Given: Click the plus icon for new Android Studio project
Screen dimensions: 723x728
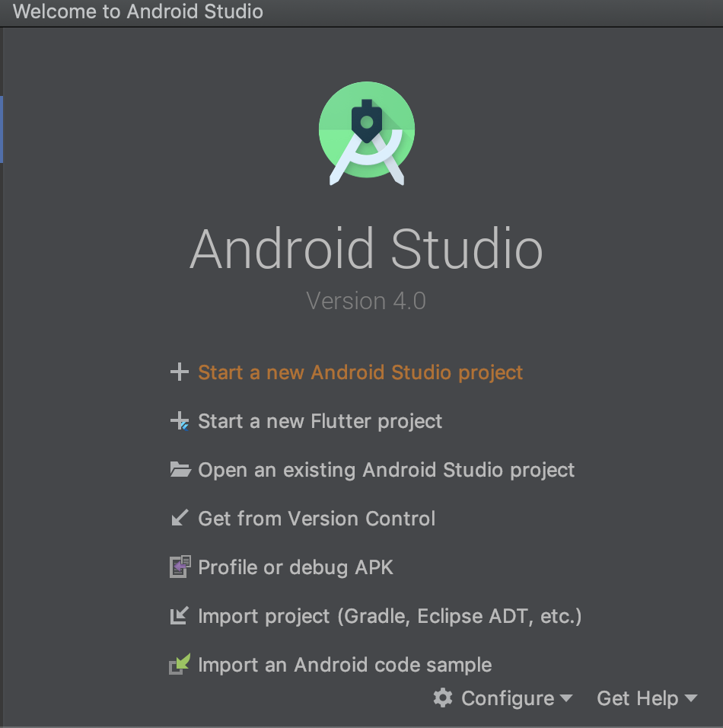Looking at the screenshot, I should (179, 372).
